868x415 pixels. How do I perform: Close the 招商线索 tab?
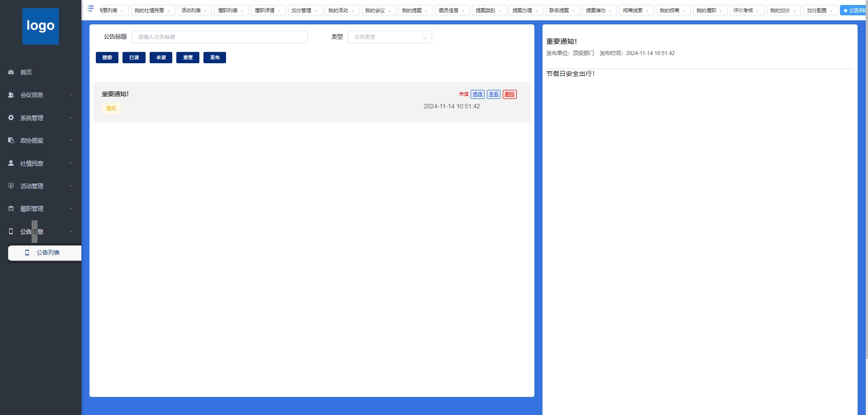pos(647,11)
